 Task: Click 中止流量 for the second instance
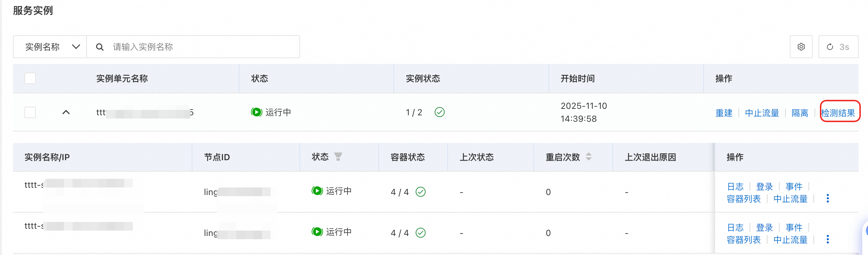(x=790, y=240)
